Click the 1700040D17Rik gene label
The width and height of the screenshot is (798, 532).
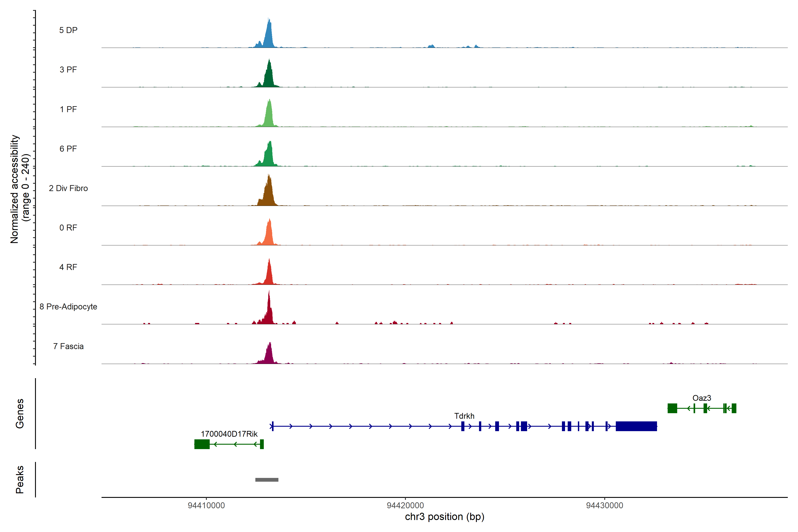click(x=229, y=434)
